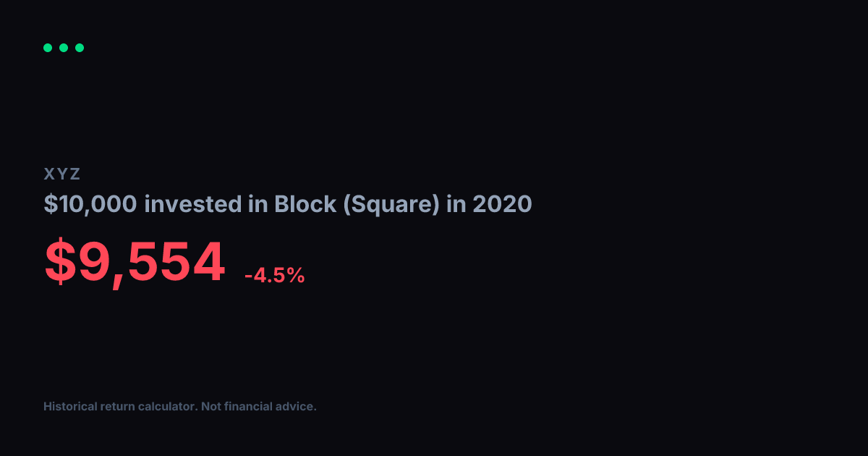
Task: Click the red $9,554 result value
Action: [135, 263]
